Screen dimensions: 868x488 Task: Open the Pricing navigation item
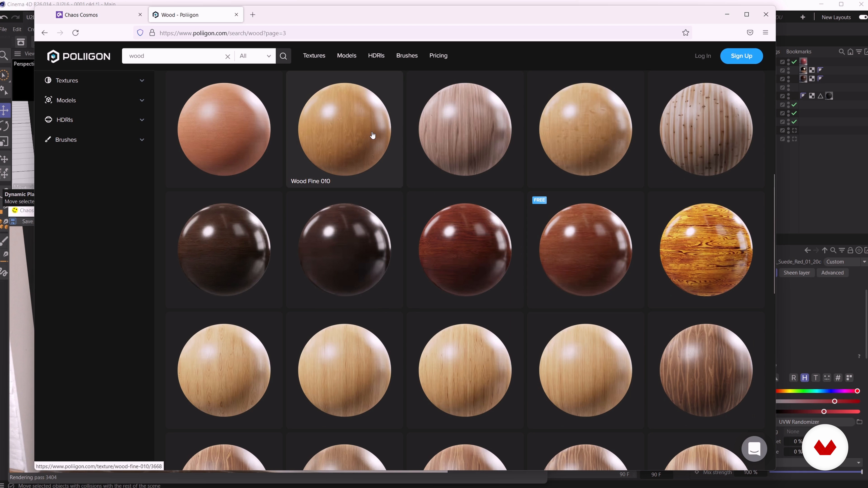pos(438,56)
